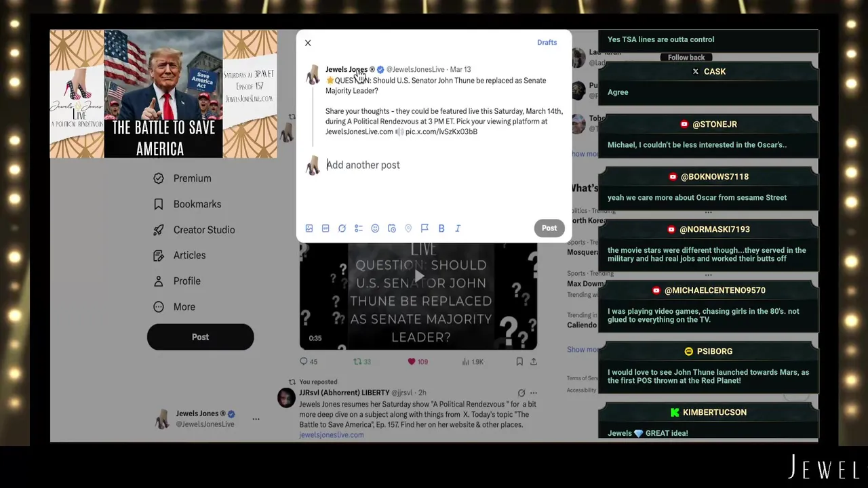Share the video post via upload icon
Image resolution: width=868 pixels, height=488 pixels.
[534, 362]
